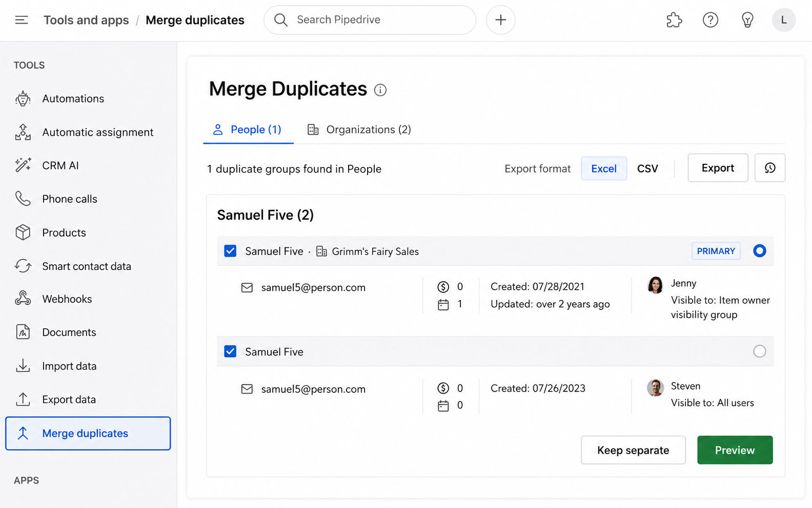
Task: Click "Created: 07/26/2023" text
Action: click(x=538, y=388)
